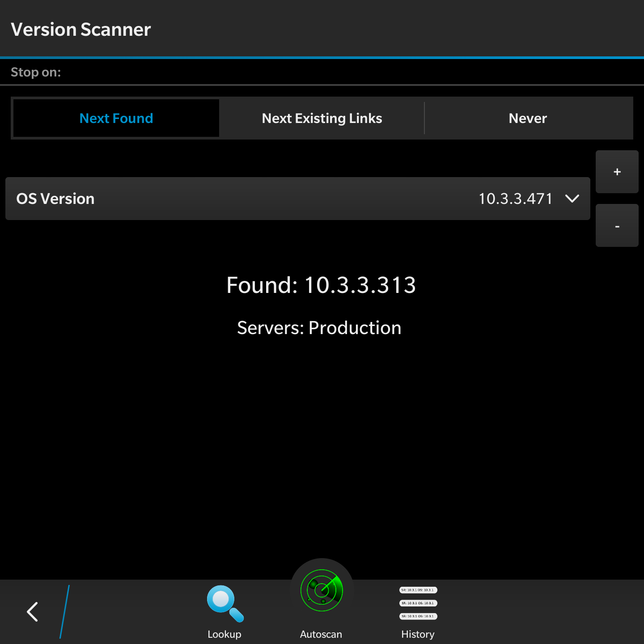
Task: Tap the Lookup magnifying glass icon
Action: click(225, 603)
